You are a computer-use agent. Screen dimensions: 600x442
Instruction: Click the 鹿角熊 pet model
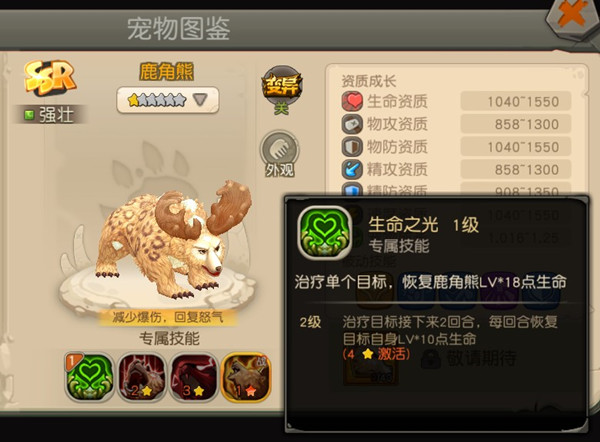pos(170,237)
